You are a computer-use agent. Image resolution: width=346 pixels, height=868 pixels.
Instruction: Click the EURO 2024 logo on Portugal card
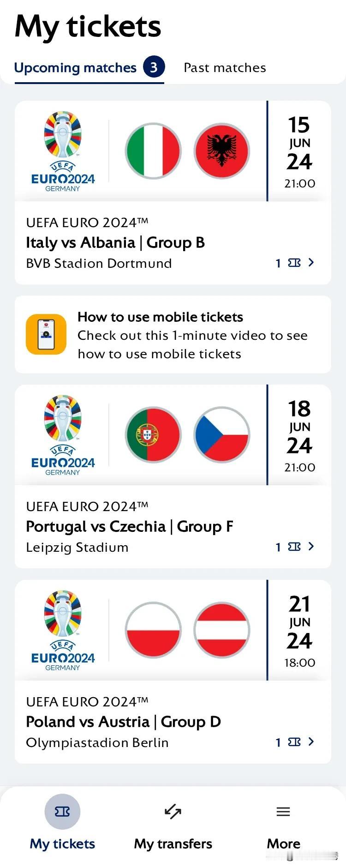63,435
